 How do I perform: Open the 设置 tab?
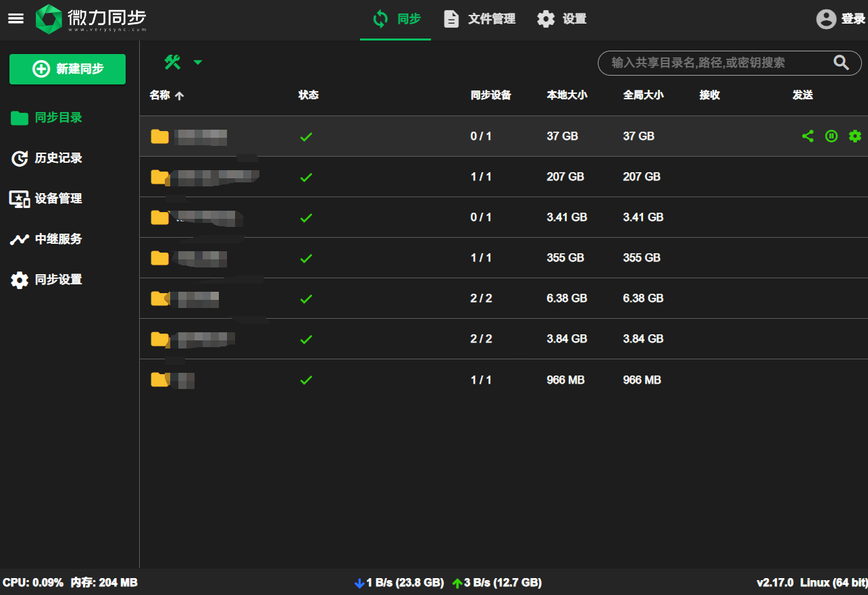(562, 19)
